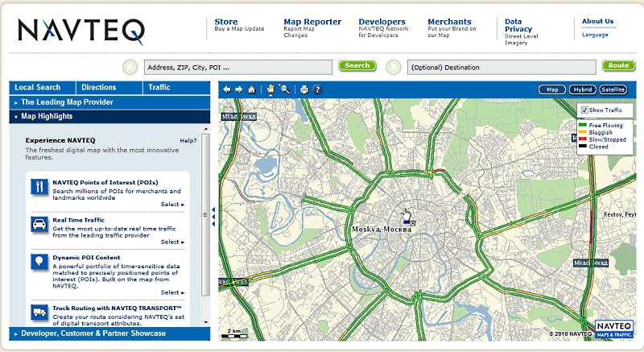Open the About Us link
This screenshot has height=352, width=644.
click(x=597, y=22)
